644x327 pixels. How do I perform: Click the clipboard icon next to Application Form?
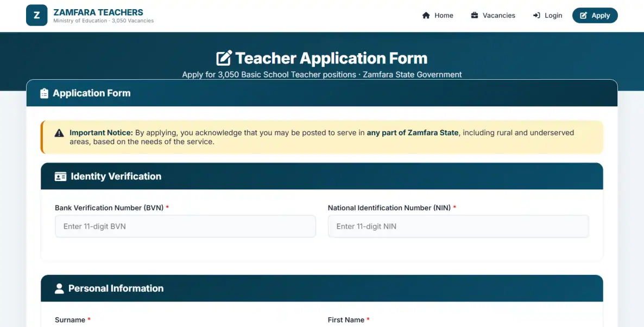[44, 93]
